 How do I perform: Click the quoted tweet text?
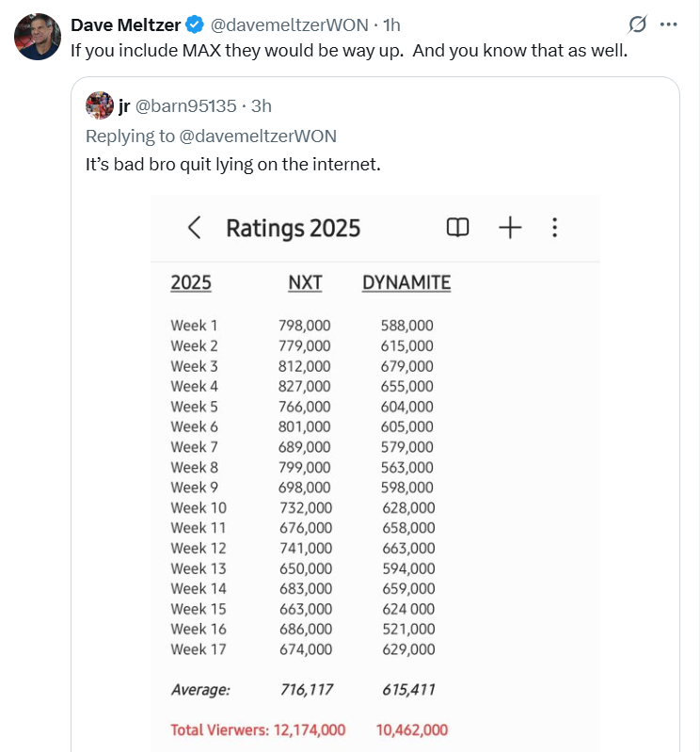(233, 165)
